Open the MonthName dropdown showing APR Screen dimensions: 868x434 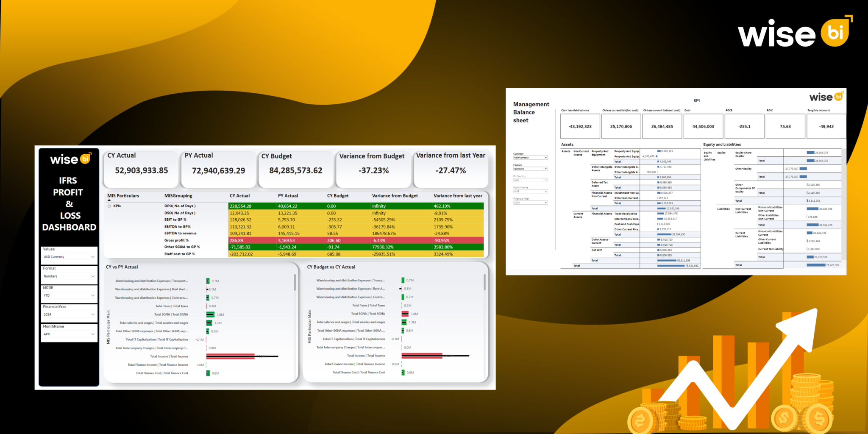point(69,334)
